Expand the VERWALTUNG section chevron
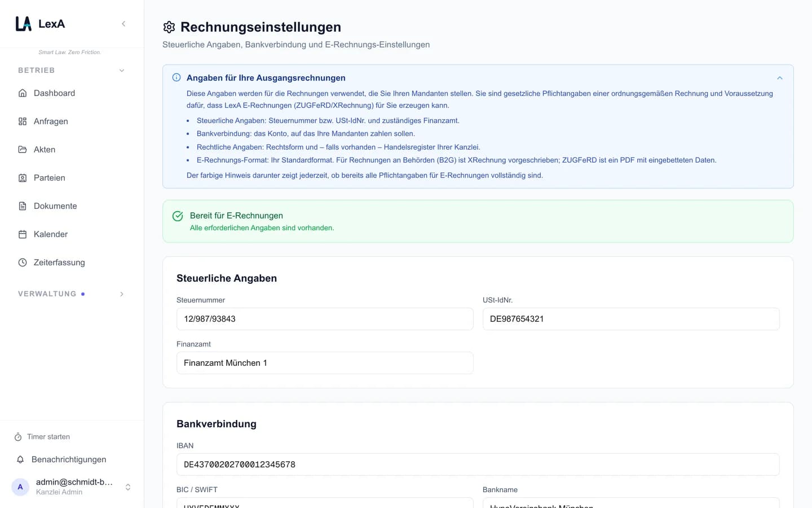 click(122, 294)
